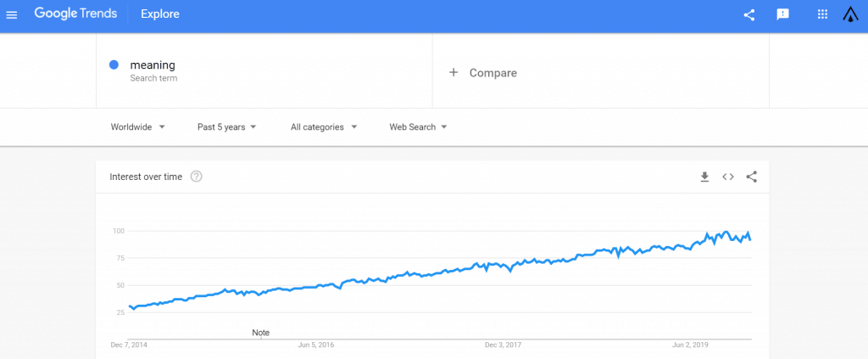The image size is (868, 359).
Task: Open the Web Search type dropdown
Action: tap(418, 127)
